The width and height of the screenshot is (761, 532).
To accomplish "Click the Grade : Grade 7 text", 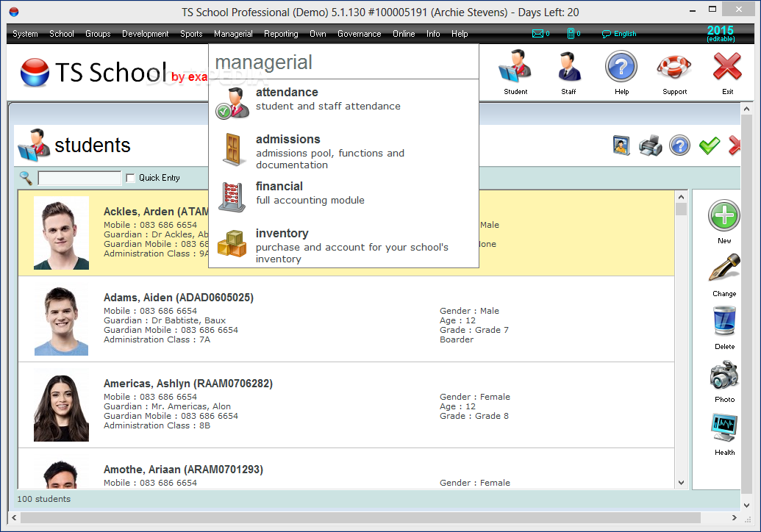I will tap(474, 330).
